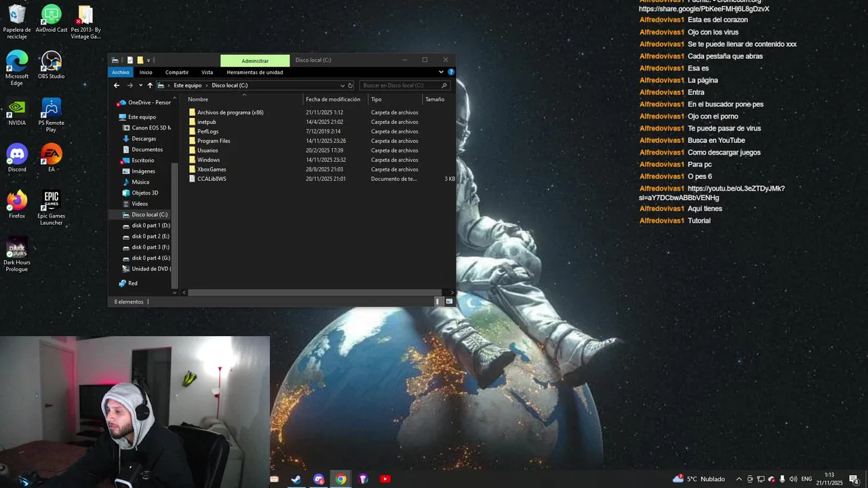Open Microsoft Edge desktop shortcut

coord(17,68)
